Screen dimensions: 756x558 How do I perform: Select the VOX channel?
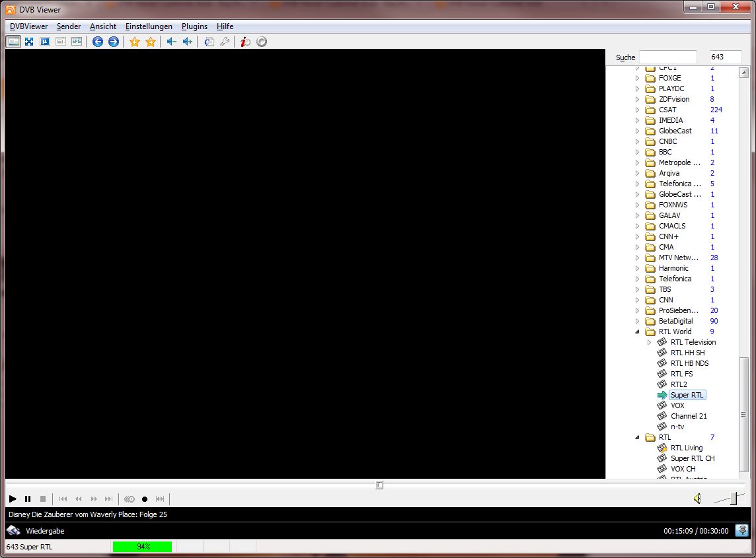tap(677, 405)
